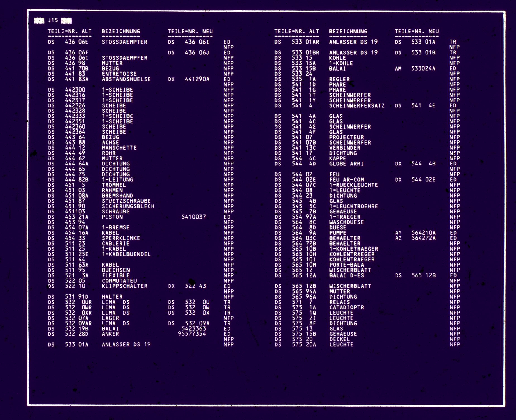Select the SCHEINWERFERSATZ entry
This screenshot has height=420, width=516.
click(357, 106)
